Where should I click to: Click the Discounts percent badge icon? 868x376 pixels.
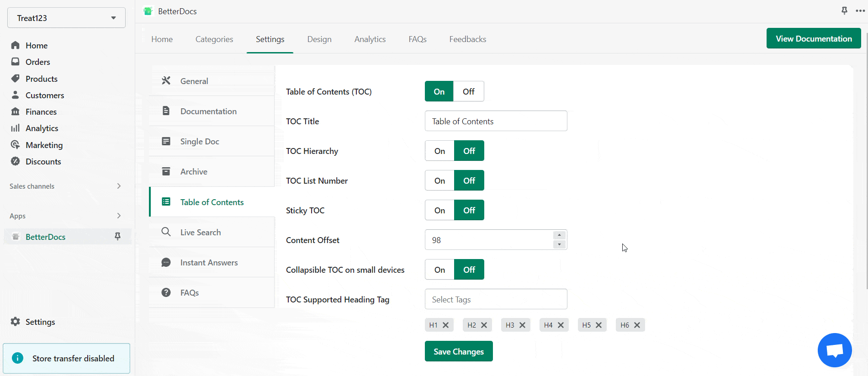coord(16,161)
